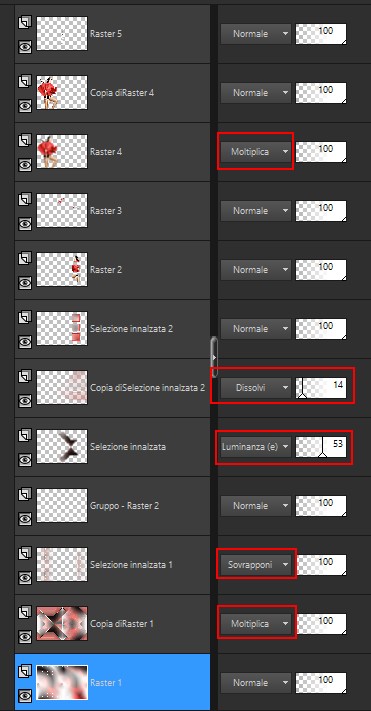371x711 pixels.
Task: Open the Moltiplica blend mode dropdown of Raster 4
Action: tap(256, 152)
